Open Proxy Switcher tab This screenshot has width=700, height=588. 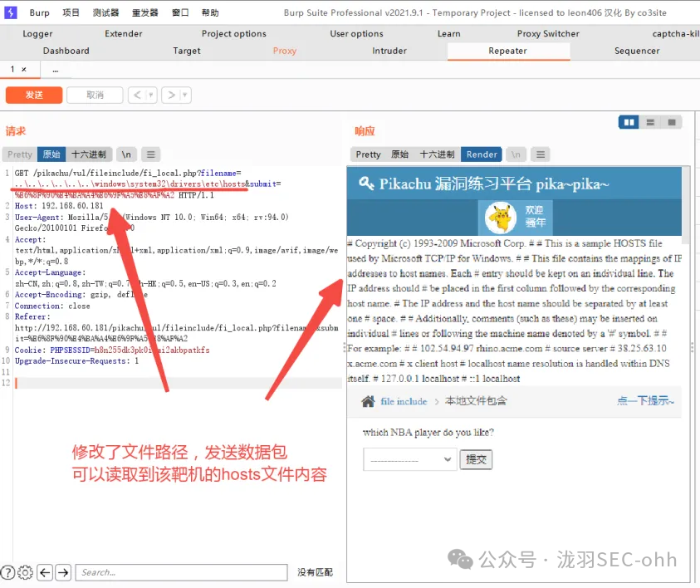[x=548, y=33]
